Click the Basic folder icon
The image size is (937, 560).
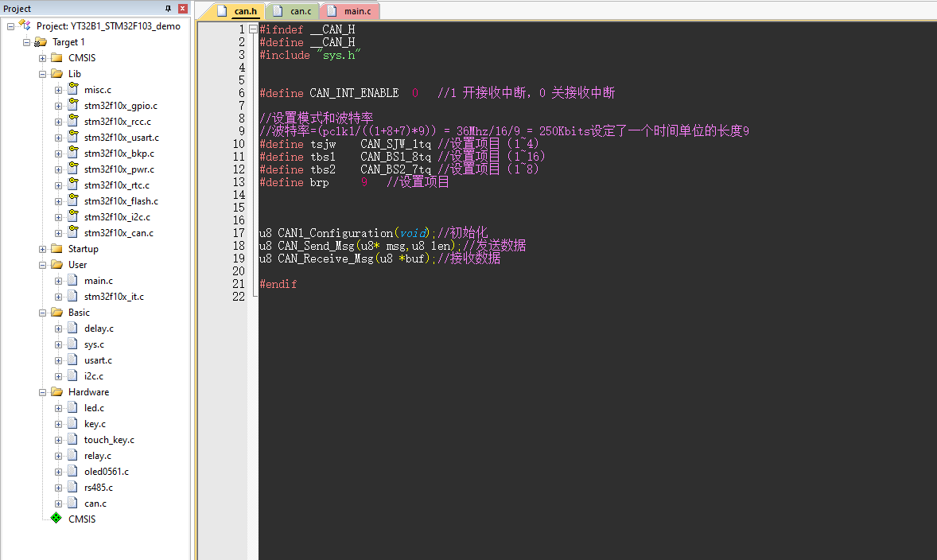point(56,312)
